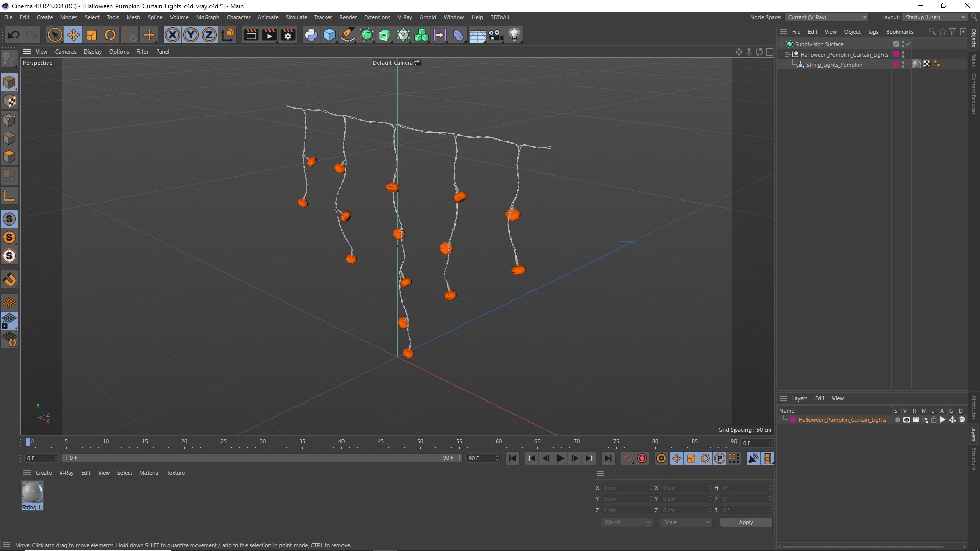Image resolution: width=980 pixels, height=551 pixels.
Task: Add a Light object with bulb icon
Action: tap(514, 35)
